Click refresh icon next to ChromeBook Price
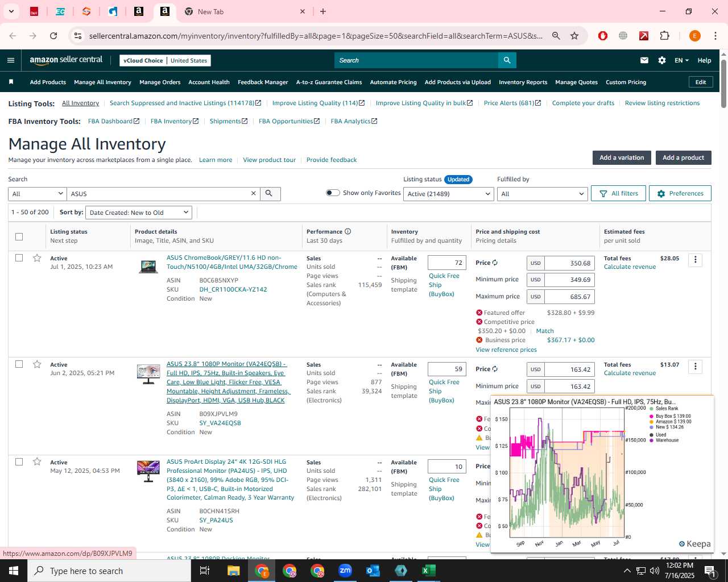 (495, 263)
